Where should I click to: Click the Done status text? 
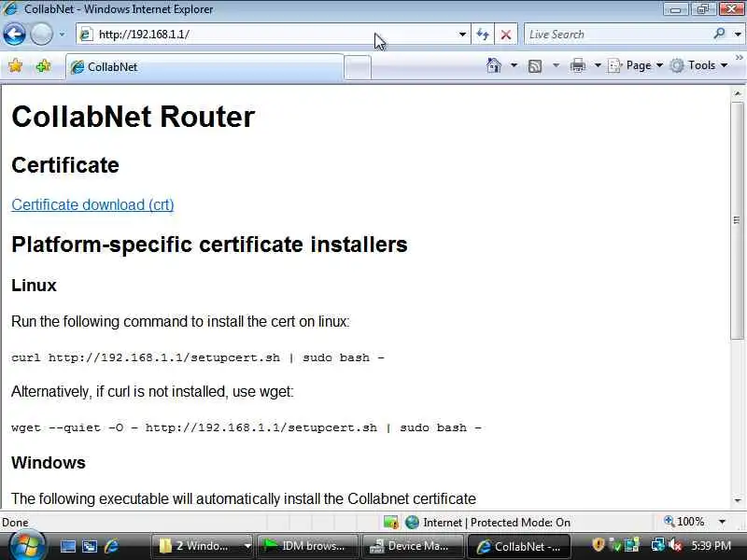(x=15, y=523)
